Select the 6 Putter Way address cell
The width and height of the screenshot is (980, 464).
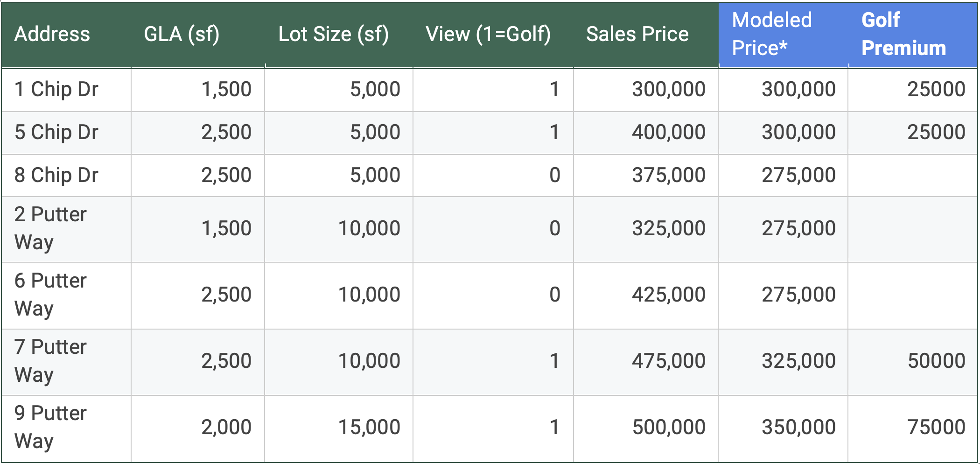(x=50, y=295)
